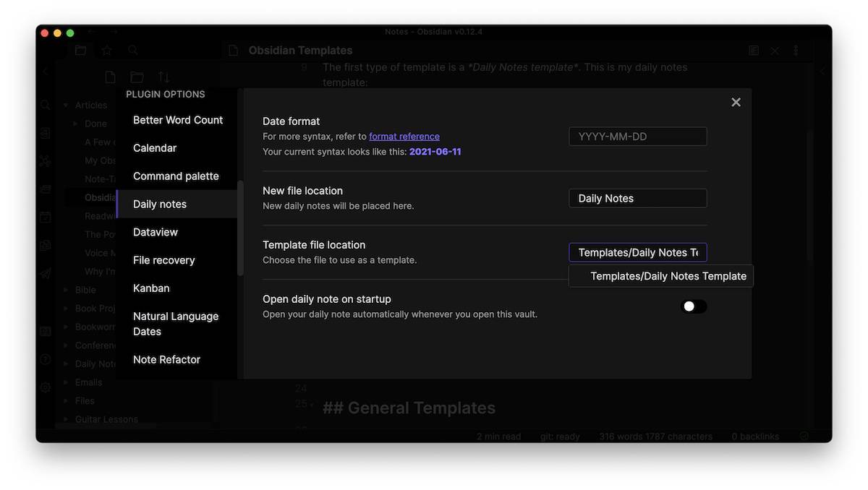Click the 'General Templates' heading in the editor
Viewport: 868px width, 490px height.
click(x=409, y=408)
